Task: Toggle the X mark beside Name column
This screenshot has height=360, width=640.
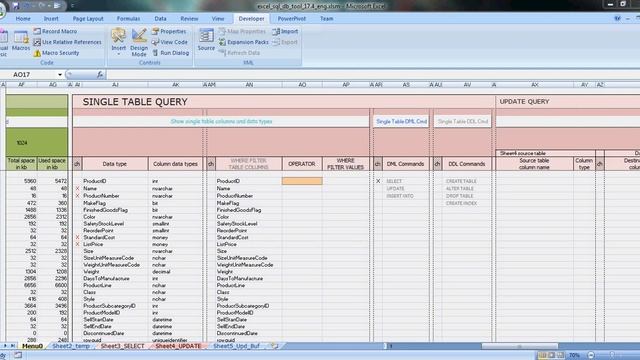Action: click(x=77, y=189)
